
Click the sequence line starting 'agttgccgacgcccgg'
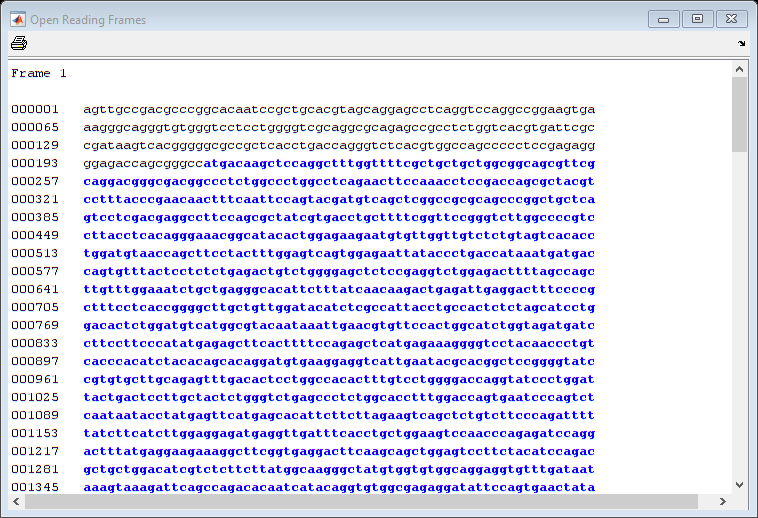339,110
